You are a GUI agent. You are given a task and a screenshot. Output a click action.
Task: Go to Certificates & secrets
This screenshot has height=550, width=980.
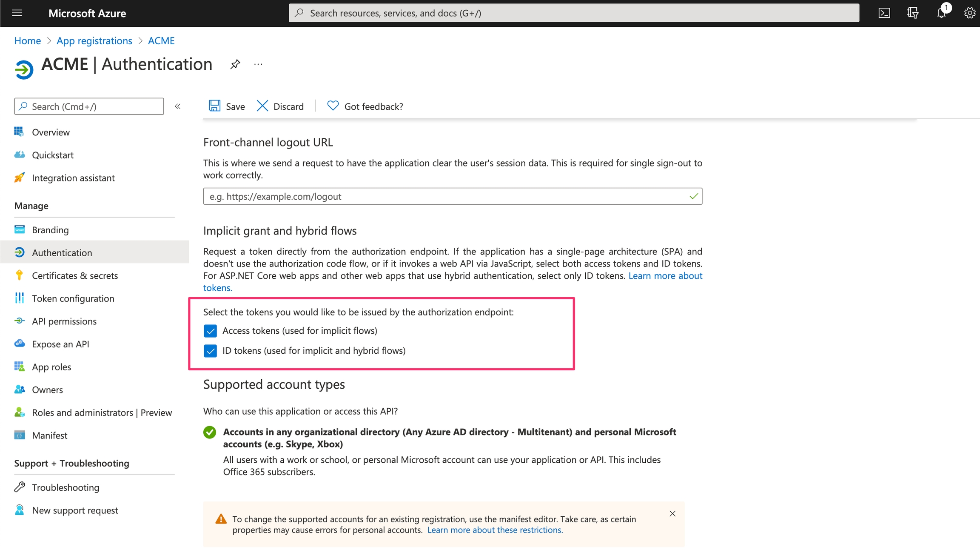coord(75,275)
